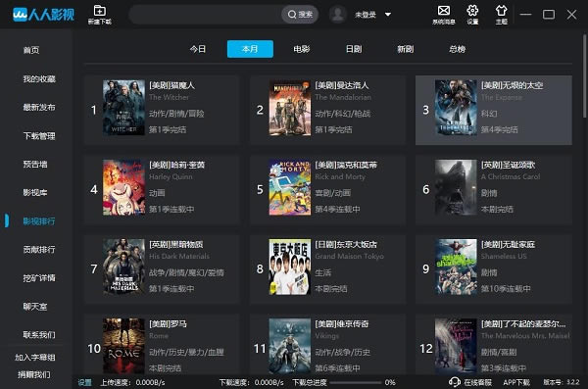Click title [日剧]东京大饭店
Image resolution: width=588 pixels, height=389 pixels.
[x=346, y=244]
